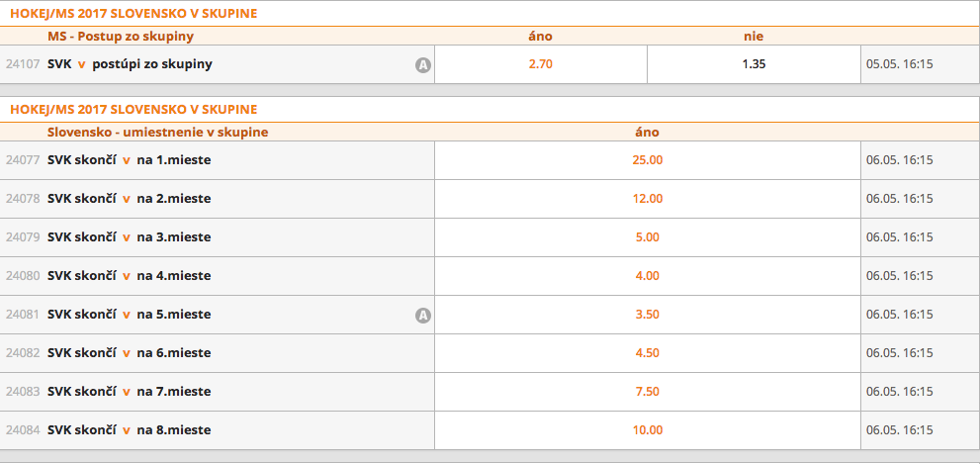This screenshot has width=980, height=464.
Task: Pick the 12.00 odds for 2nd place
Action: tap(647, 199)
